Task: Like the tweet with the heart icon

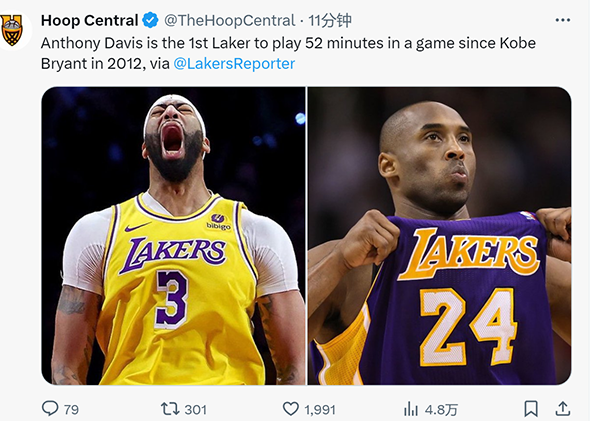Action: pos(291,408)
